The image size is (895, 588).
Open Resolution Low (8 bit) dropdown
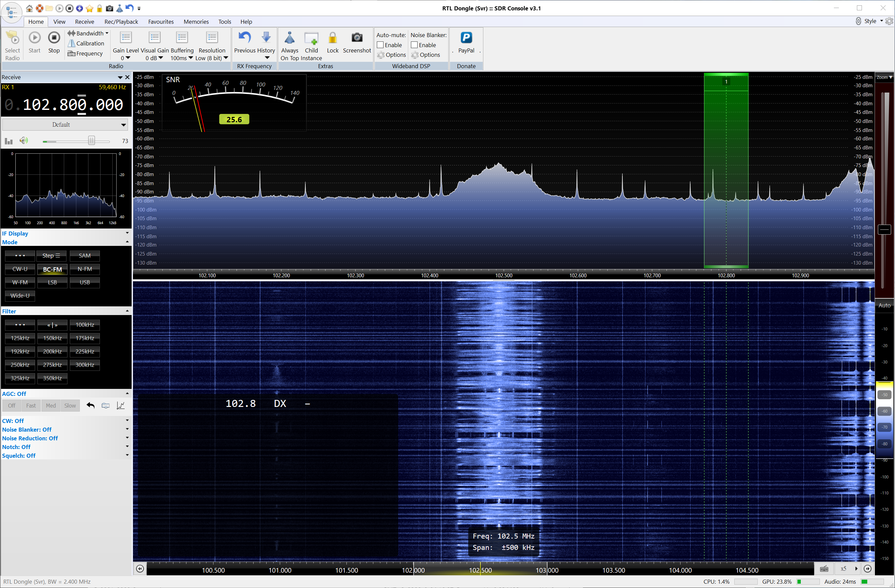click(x=212, y=58)
